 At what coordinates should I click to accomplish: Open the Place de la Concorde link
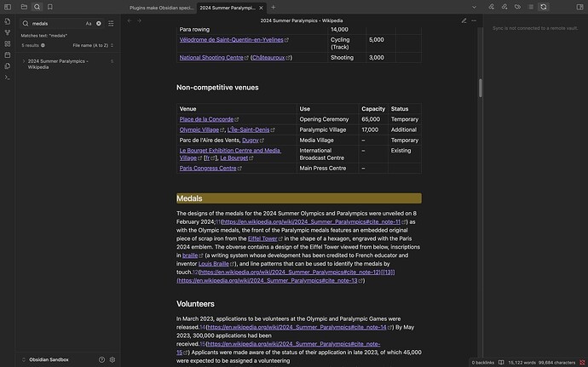[205, 119]
